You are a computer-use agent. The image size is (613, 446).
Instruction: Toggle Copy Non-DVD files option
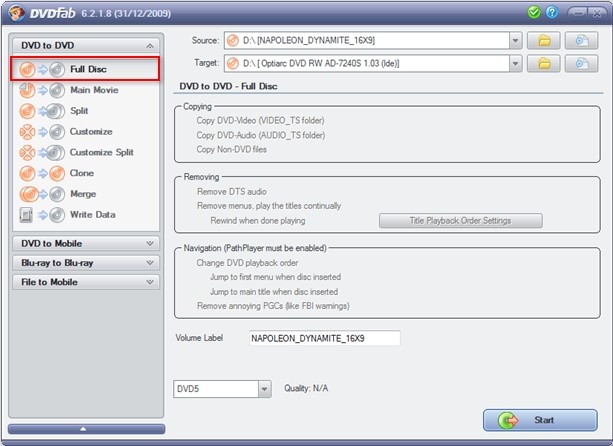pos(231,150)
